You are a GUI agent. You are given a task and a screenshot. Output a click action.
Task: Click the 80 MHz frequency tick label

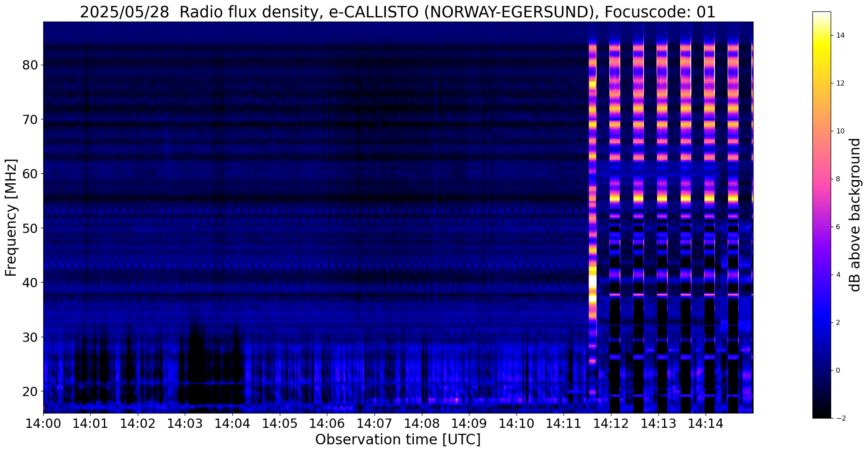click(x=30, y=65)
